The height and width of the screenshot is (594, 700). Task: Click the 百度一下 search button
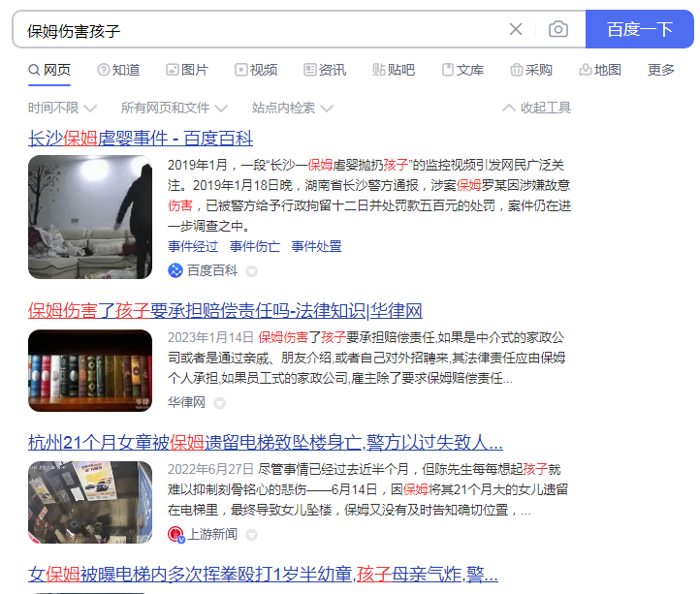[x=639, y=29]
